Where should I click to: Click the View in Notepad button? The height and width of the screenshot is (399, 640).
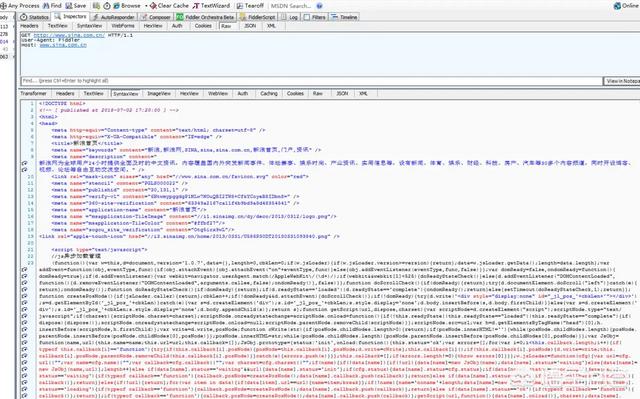pyautogui.click(x=622, y=81)
